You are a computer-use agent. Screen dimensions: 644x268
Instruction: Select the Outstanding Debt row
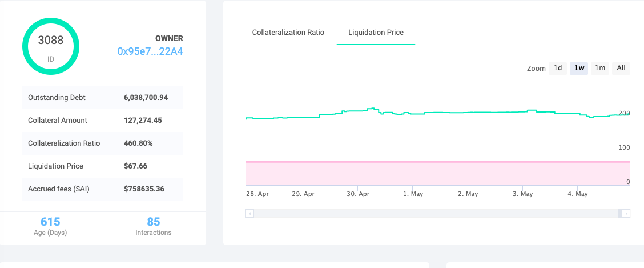(x=102, y=98)
